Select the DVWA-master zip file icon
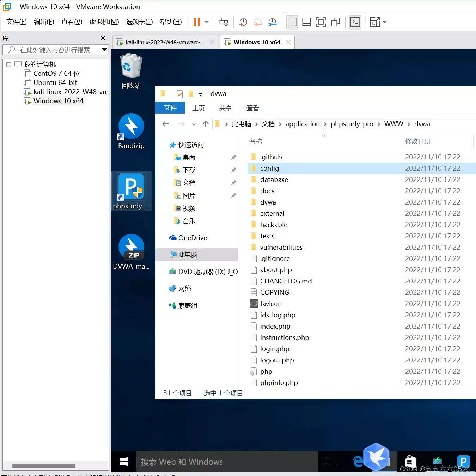The image size is (476, 476). [131, 252]
